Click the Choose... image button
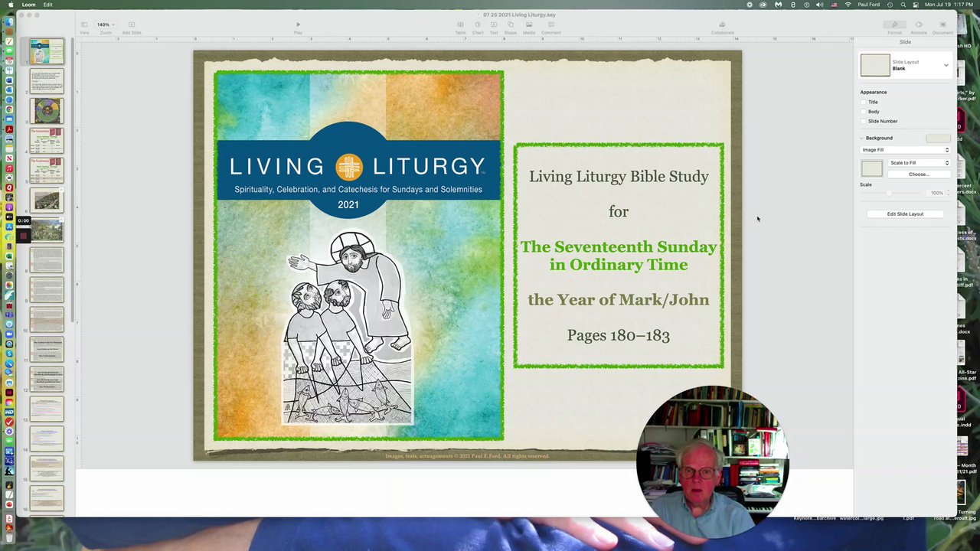Image resolution: width=980 pixels, height=551 pixels. click(x=919, y=174)
